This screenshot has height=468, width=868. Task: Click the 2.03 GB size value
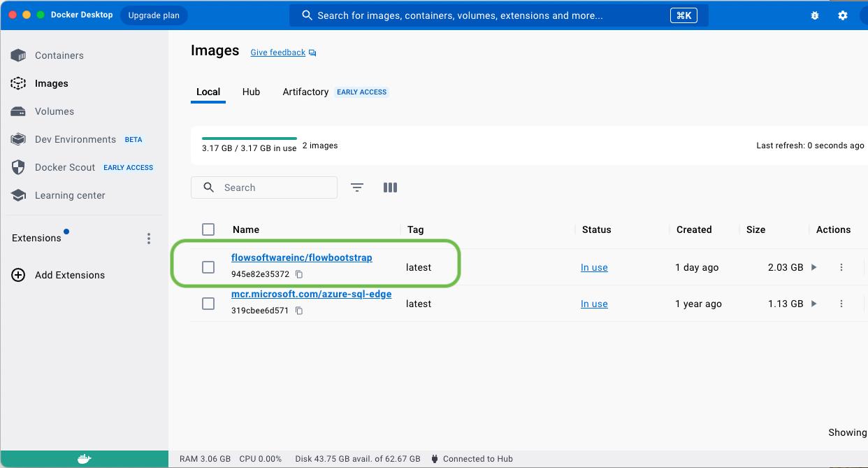786,267
